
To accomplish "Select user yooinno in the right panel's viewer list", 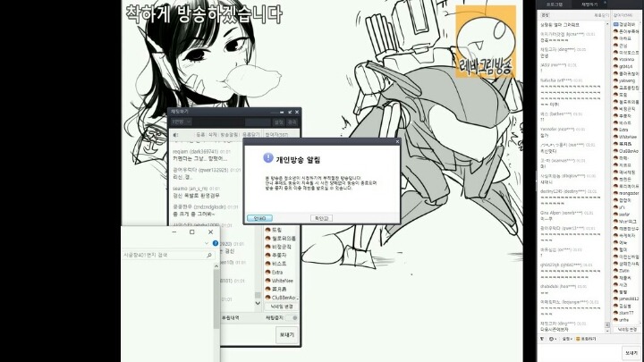I will (626, 60).
